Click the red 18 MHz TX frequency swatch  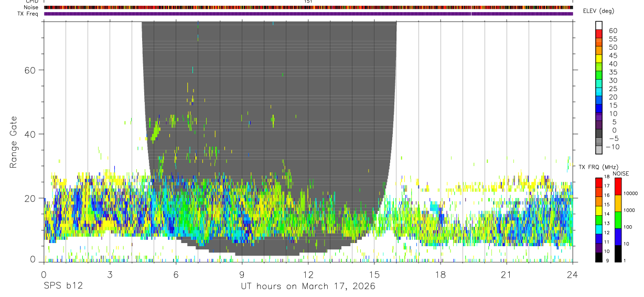tap(599, 182)
